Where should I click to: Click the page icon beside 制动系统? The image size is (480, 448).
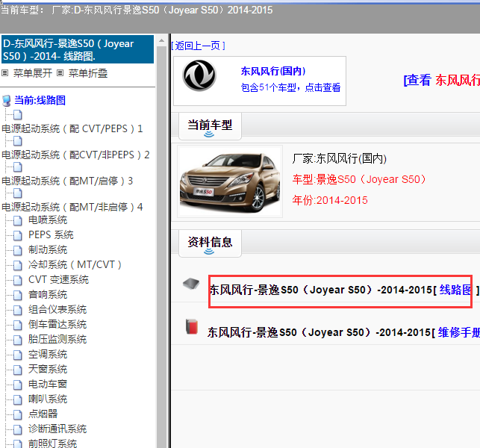(17, 250)
